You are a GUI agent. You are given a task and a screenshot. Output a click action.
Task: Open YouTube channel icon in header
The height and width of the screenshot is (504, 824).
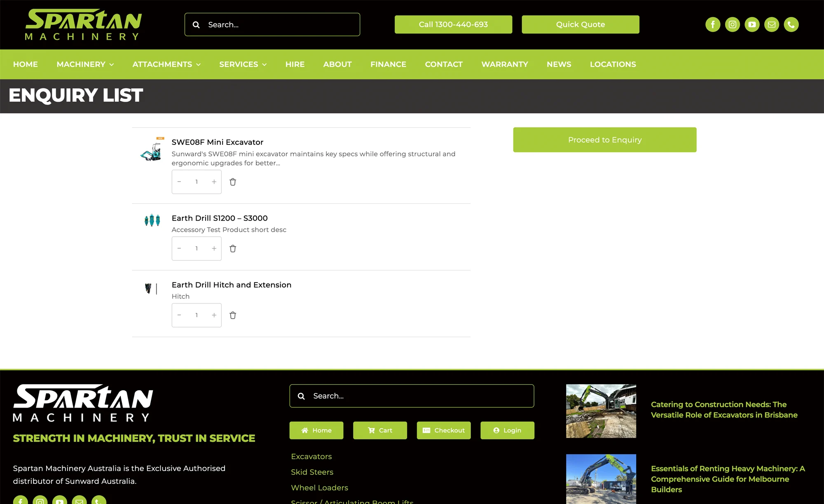[x=752, y=24]
